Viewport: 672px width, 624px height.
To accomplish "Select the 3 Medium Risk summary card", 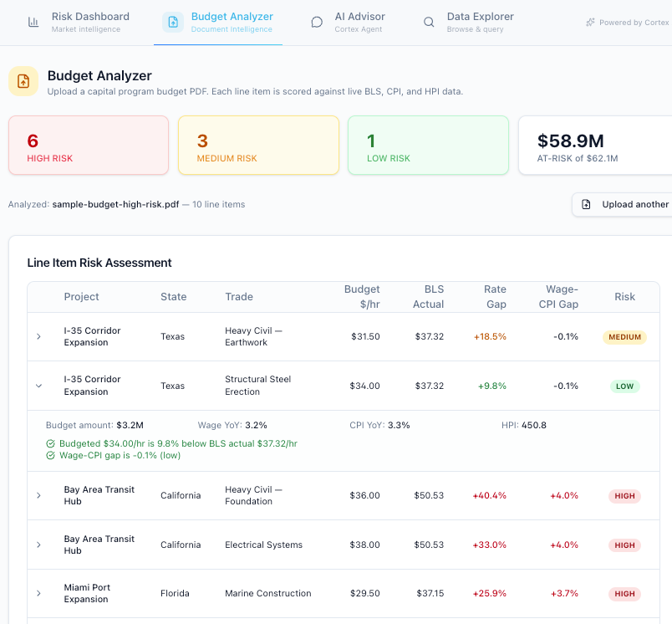I will tap(258, 145).
